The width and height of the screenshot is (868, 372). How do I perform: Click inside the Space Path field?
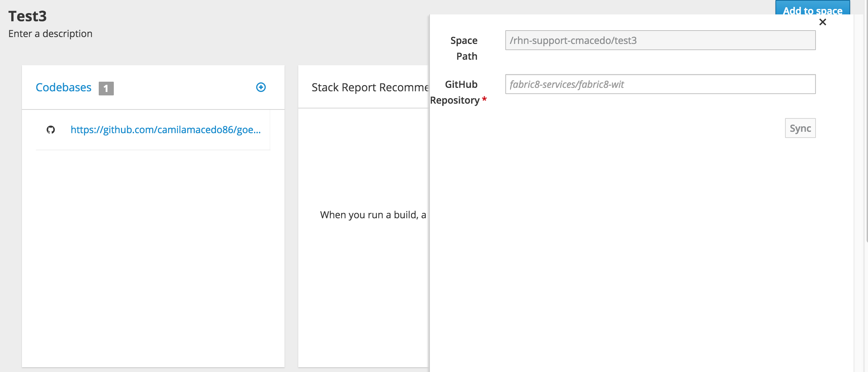(x=659, y=40)
